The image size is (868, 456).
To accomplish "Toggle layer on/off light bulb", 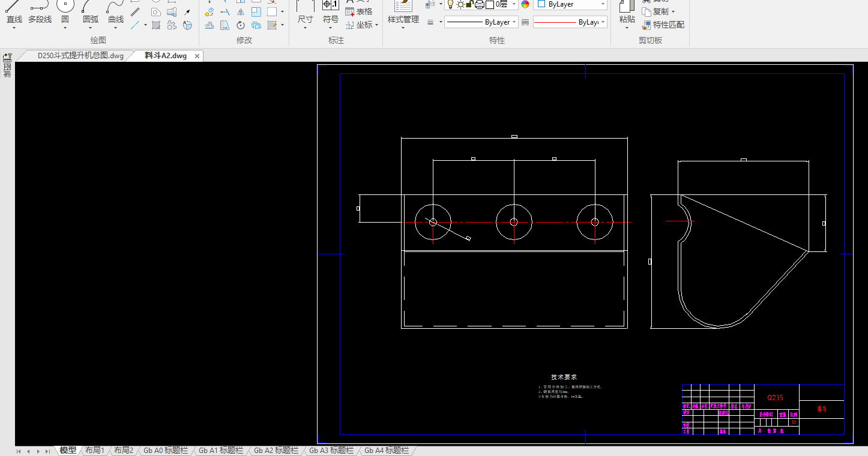I will point(450,4).
